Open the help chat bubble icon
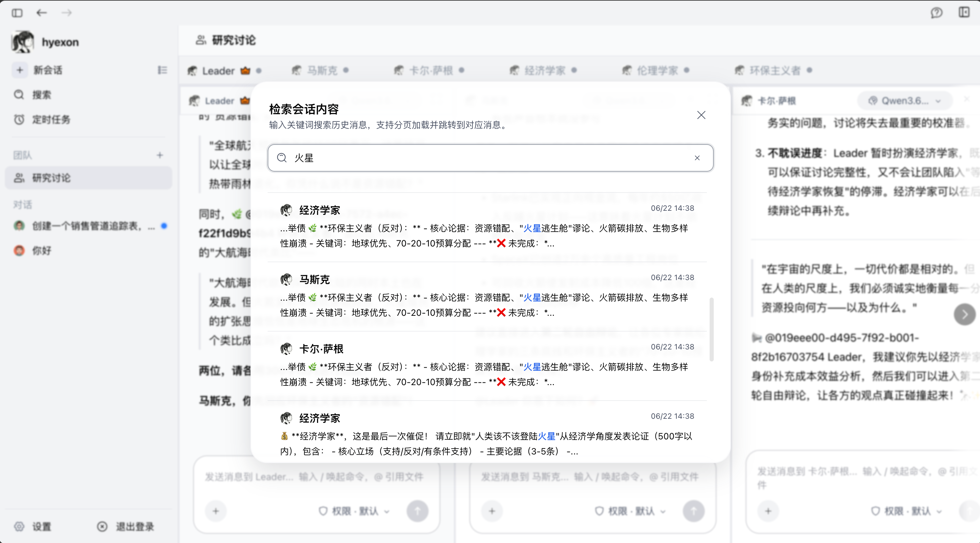The image size is (980, 543). pos(936,13)
